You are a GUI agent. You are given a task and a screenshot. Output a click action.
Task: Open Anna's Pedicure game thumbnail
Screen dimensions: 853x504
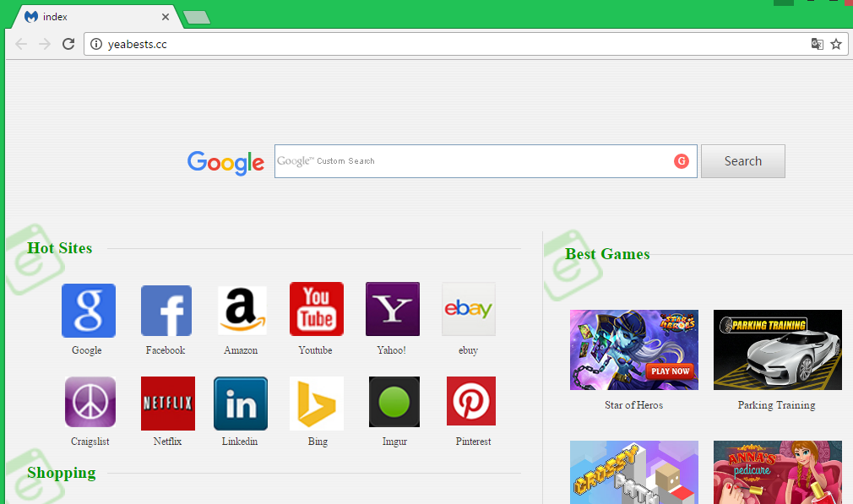click(778, 473)
